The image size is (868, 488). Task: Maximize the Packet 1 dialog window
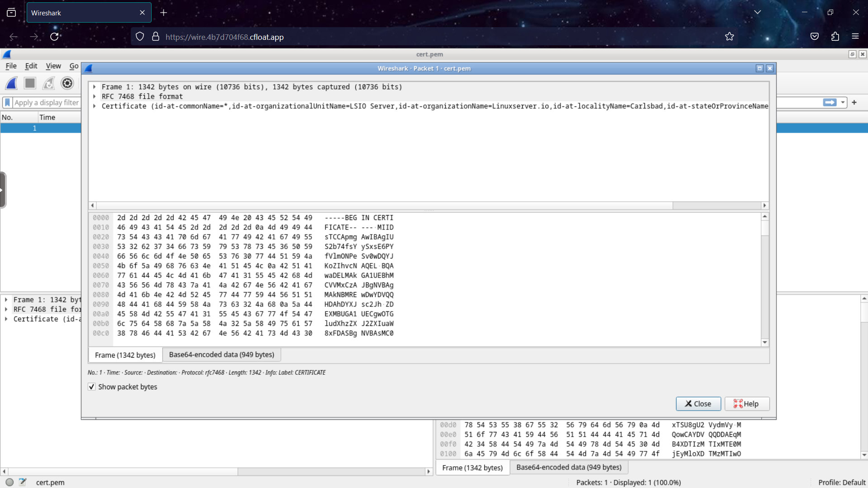coord(759,68)
